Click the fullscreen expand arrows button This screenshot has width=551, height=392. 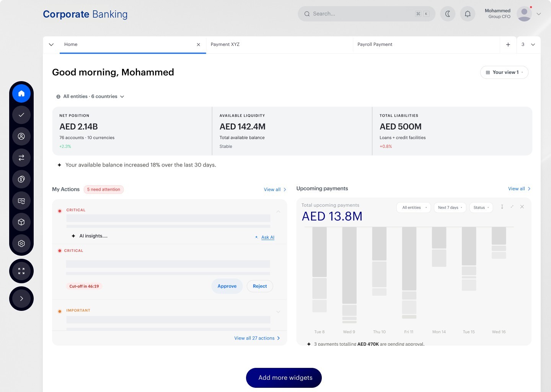tap(21, 271)
